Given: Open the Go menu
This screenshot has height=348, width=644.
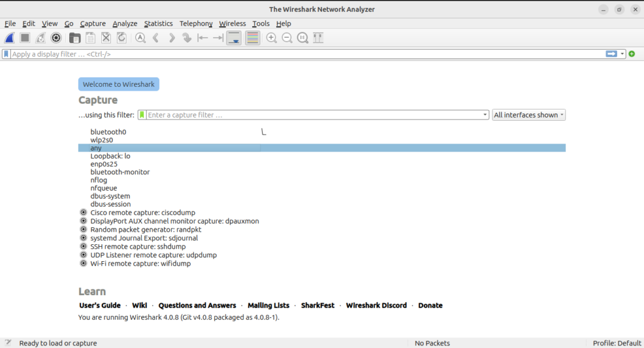Looking at the screenshot, I should click(x=69, y=23).
